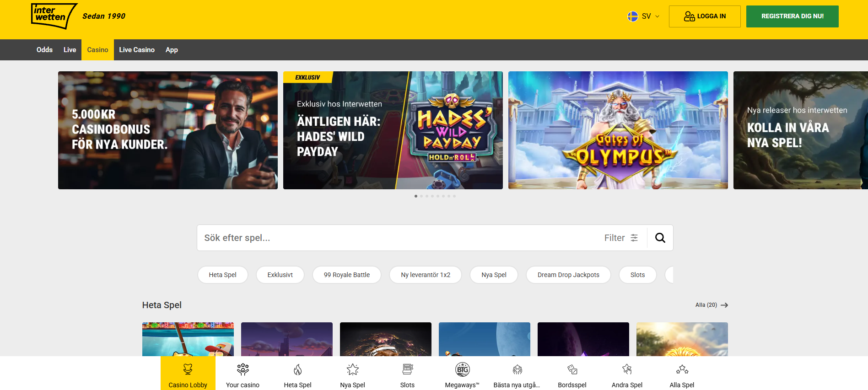
Task: Select the Megaways BTG icon
Action: coord(462,369)
